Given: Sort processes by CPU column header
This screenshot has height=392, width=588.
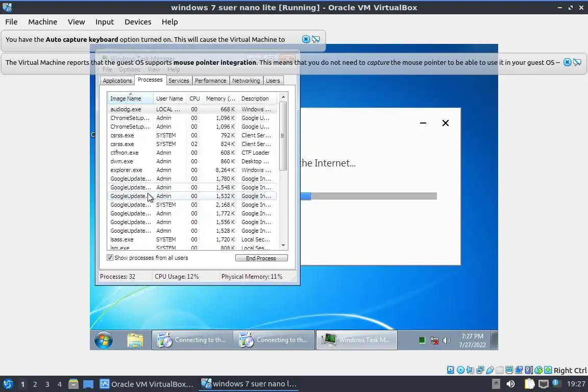Looking at the screenshot, I should click(x=194, y=99).
